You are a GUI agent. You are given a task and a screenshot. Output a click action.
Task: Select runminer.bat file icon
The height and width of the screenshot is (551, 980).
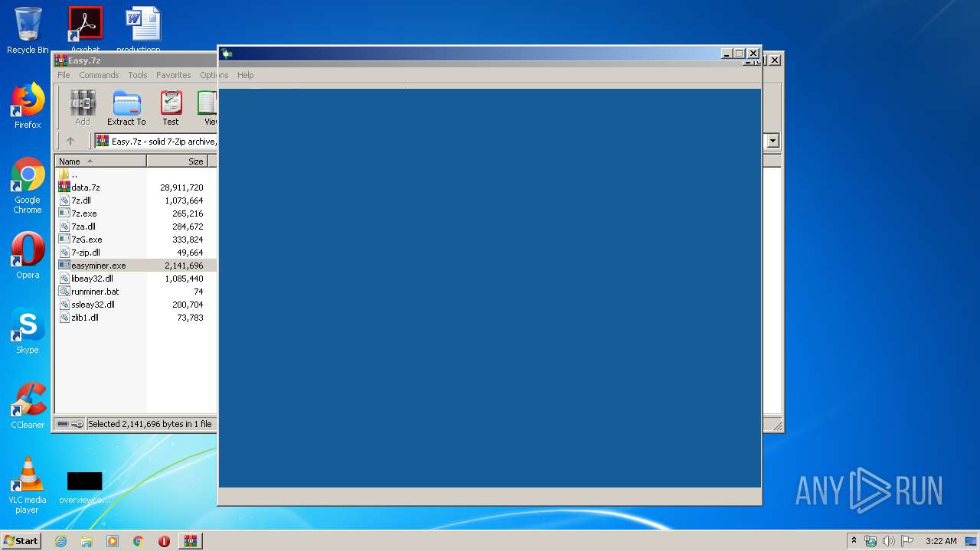[x=64, y=292]
